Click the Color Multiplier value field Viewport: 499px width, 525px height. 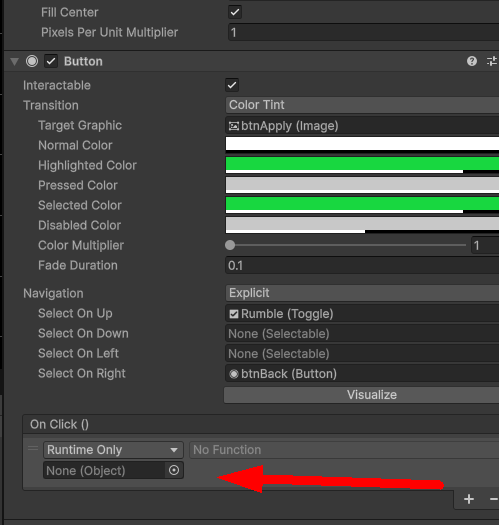click(485, 245)
